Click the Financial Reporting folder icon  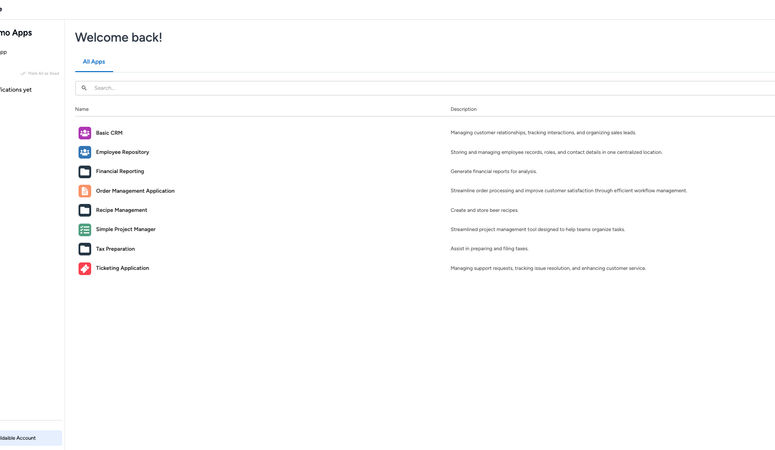[x=85, y=171]
